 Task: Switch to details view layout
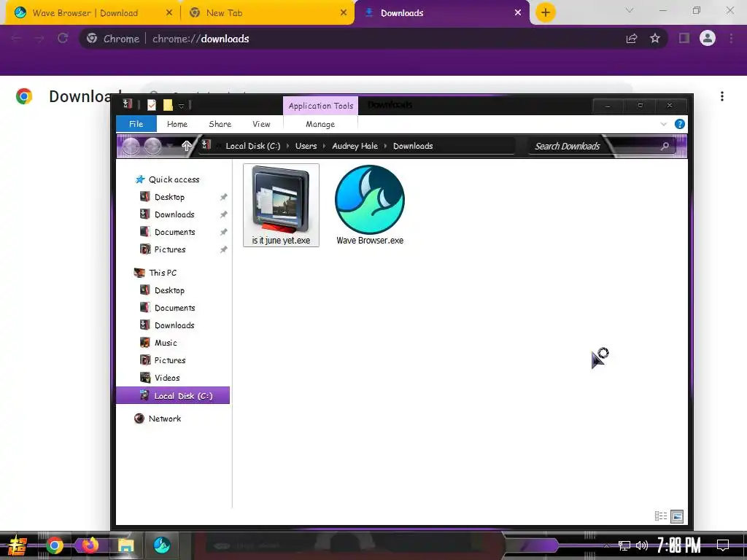click(661, 516)
